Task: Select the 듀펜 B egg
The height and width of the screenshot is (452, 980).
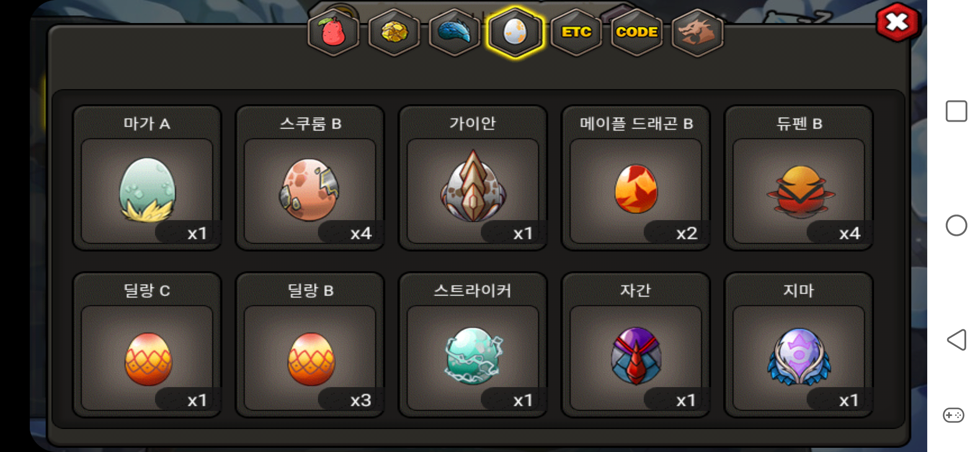Action: [x=799, y=178]
